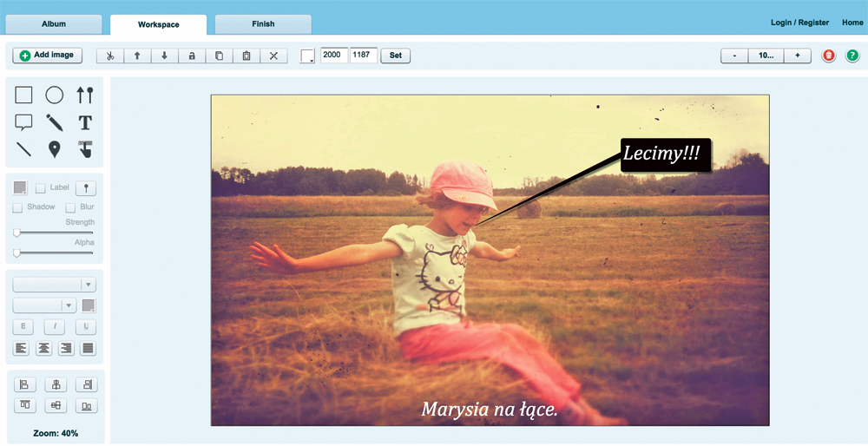Screen dimensions: 868x446
Task: Enable the Label checkbox
Action: coord(41,188)
